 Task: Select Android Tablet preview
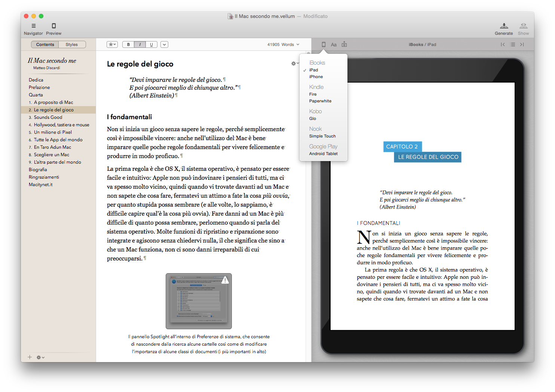324,154
